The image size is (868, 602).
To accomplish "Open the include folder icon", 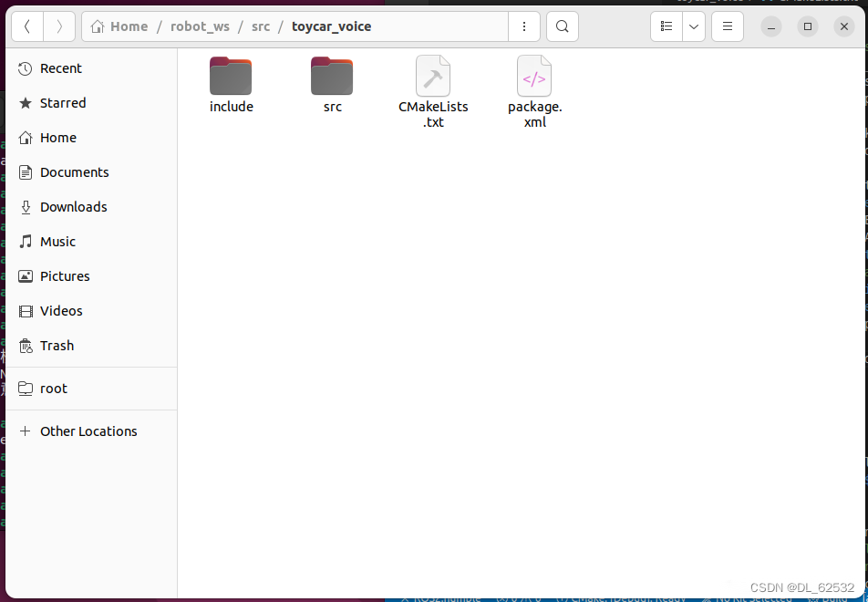I will tap(231, 76).
